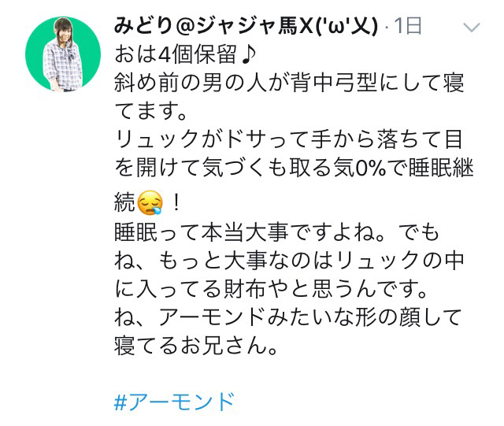This screenshot has width=504, height=426.
Task: Click the line mentioning 財布やと思うんです
Action: click(271, 289)
